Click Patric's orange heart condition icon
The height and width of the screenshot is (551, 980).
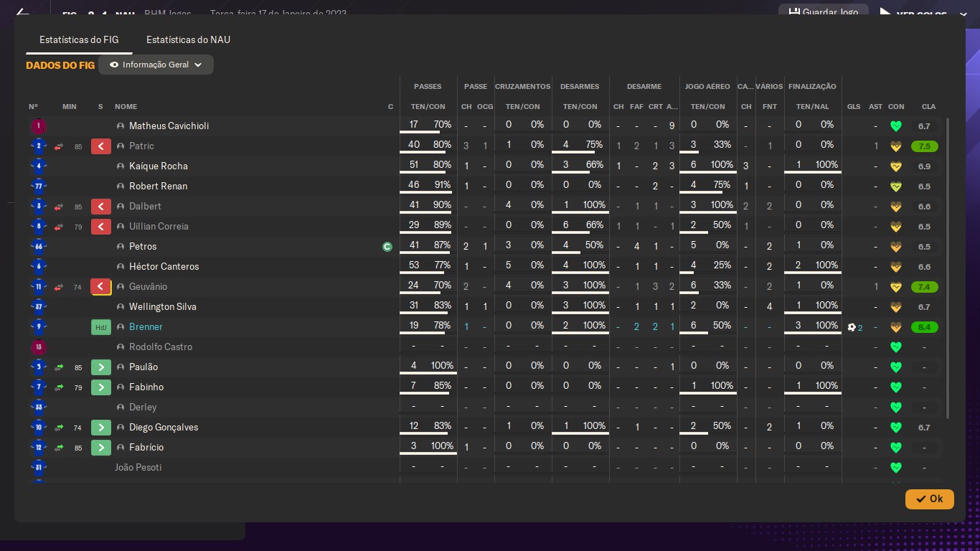click(895, 146)
